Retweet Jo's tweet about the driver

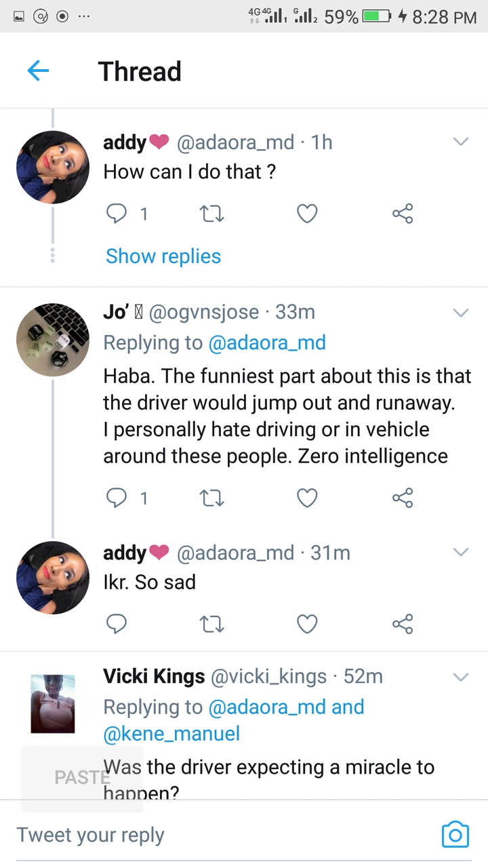coord(212,498)
